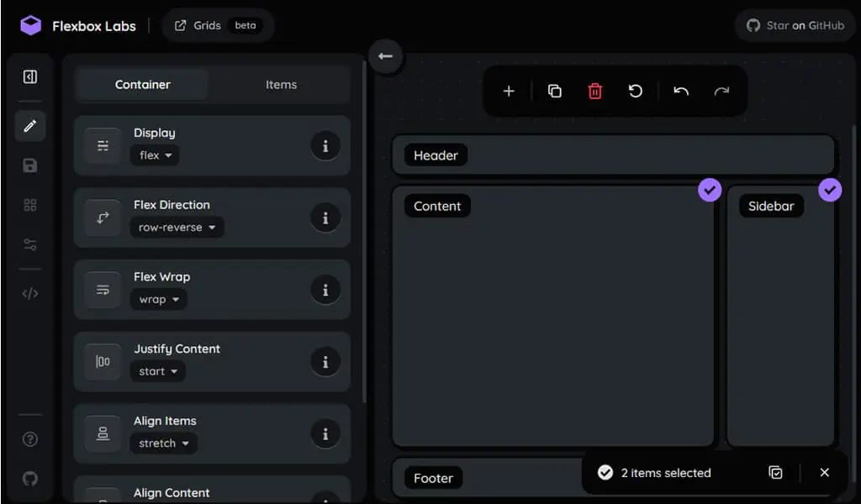The image size is (861, 504).
Task: Click the red trash delete icon
Action: pos(594,91)
